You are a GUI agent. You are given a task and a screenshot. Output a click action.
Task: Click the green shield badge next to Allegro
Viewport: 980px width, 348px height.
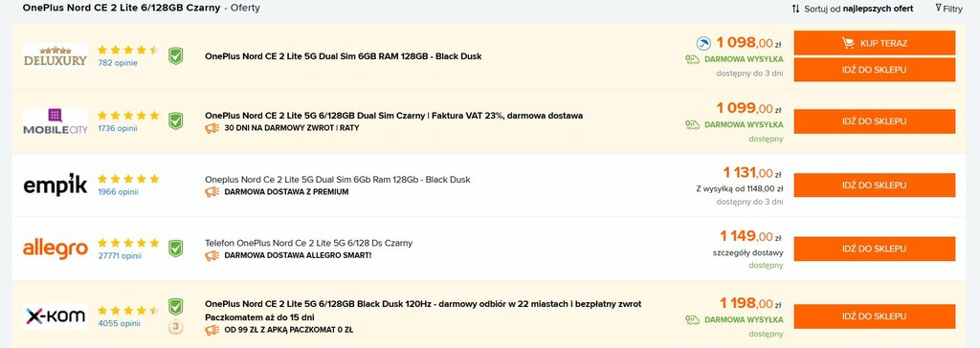tap(176, 249)
